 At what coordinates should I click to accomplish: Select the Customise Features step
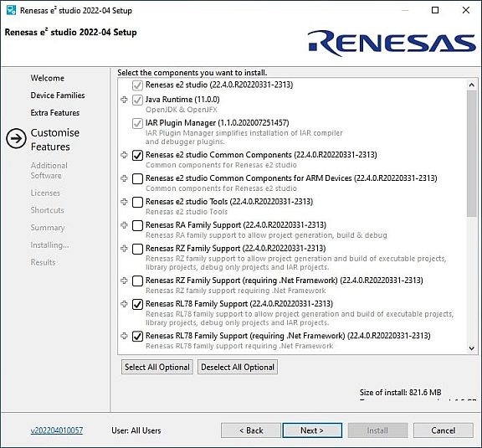coord(55,139)
